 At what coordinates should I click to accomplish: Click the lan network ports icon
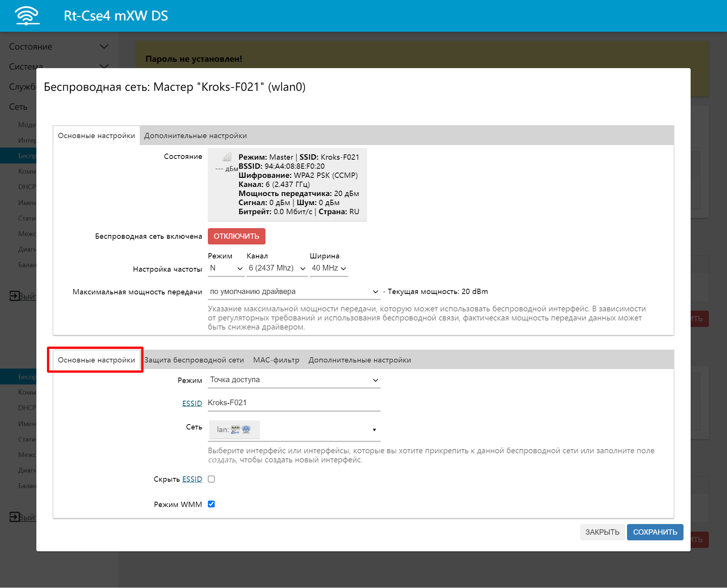click(236, 429)
